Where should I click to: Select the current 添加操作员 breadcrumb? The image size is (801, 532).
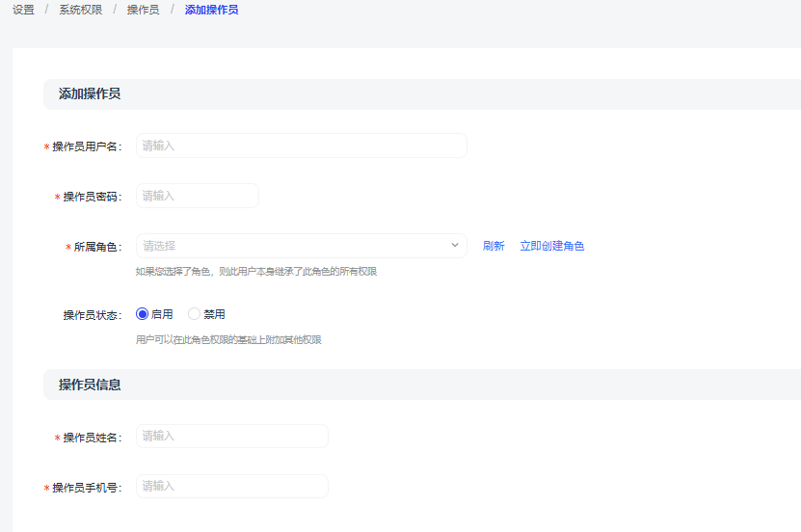[211, 10]
